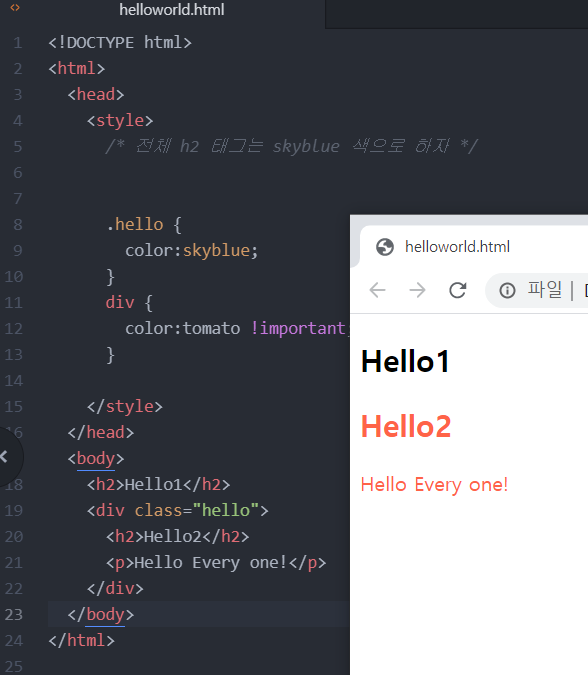This screenshot has height=675, width=588.
Task: Expand the collapsed side panel arrow
Action: coord(4,457)
